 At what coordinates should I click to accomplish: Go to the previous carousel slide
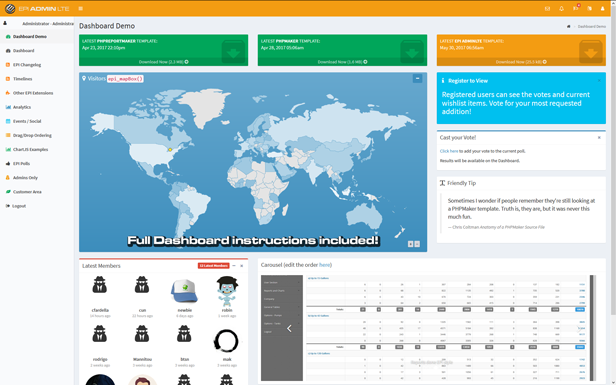click(x=289, y=328)
